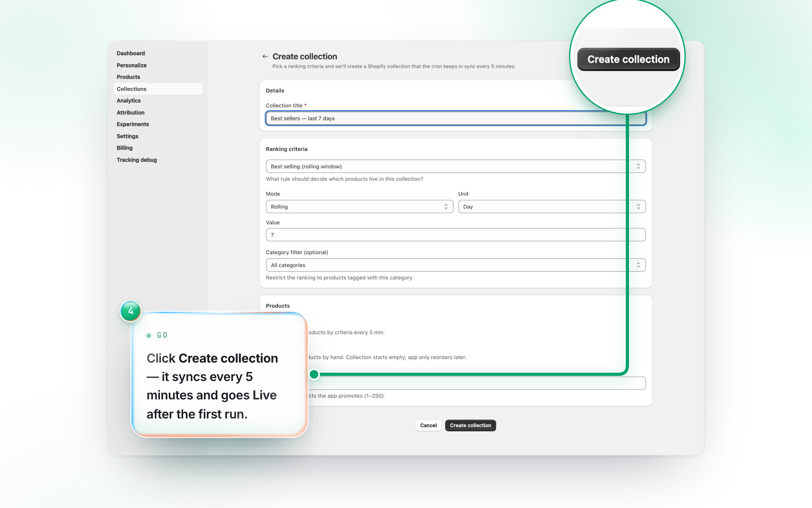The width and height of the screenshot is (812, 508).
Task: Open Billing in the sidebar
Action: click(x=124, y=148)
